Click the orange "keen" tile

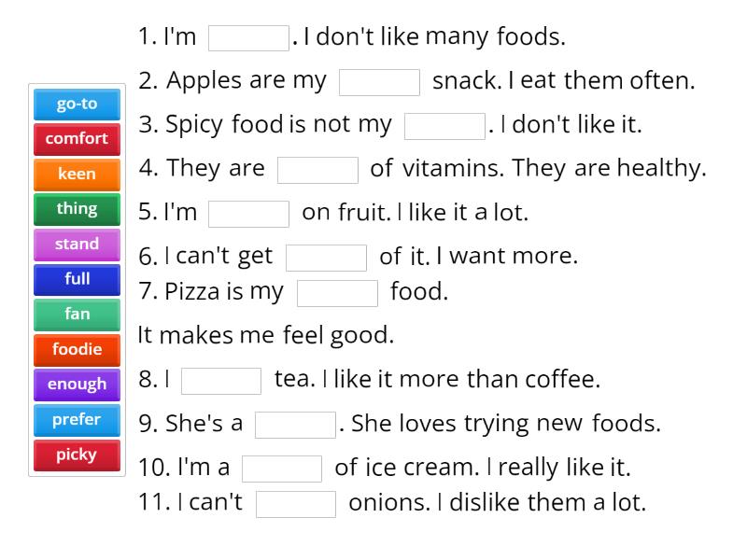pos(76,174)
